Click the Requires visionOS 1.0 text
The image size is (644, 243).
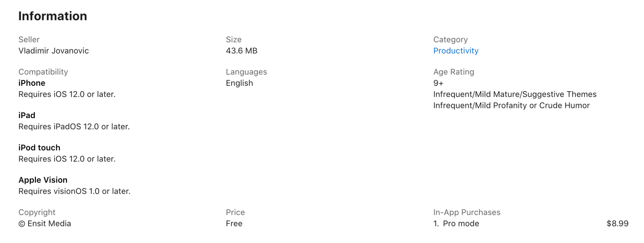74,191
